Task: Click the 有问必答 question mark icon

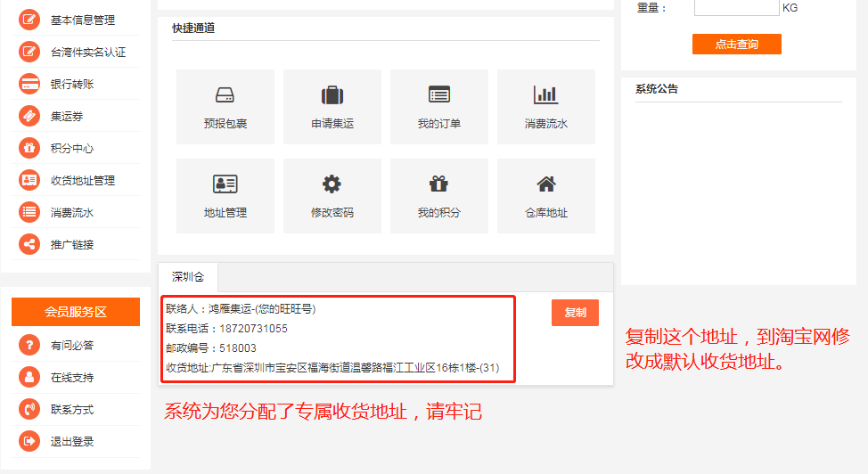Action: click(29, 346)
